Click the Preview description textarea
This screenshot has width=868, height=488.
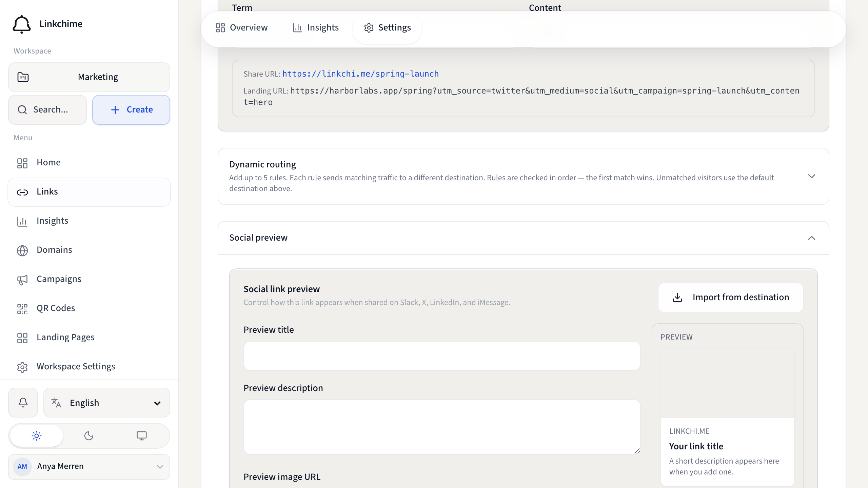tap(442, 427)
